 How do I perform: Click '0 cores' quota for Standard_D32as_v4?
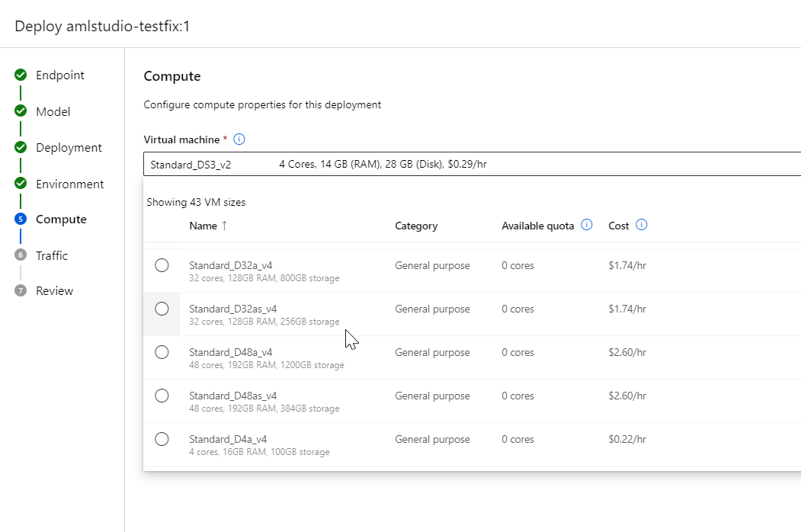517,309
